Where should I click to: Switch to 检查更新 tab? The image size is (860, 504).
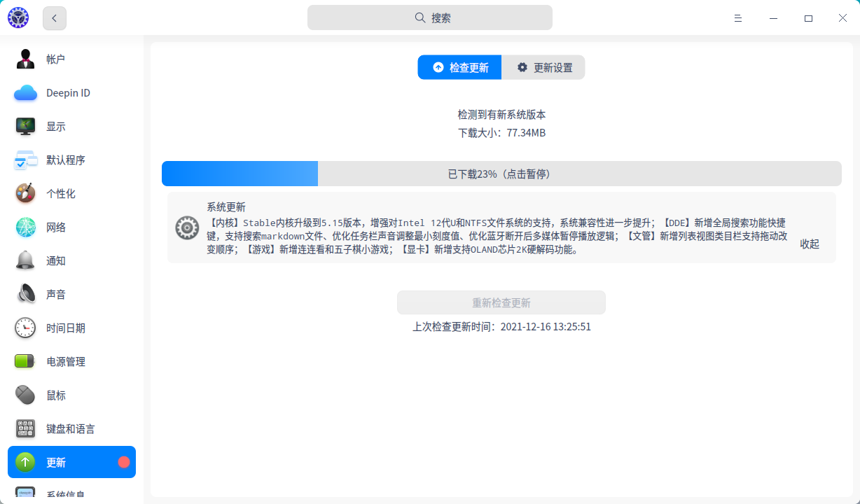pos(459,67)
